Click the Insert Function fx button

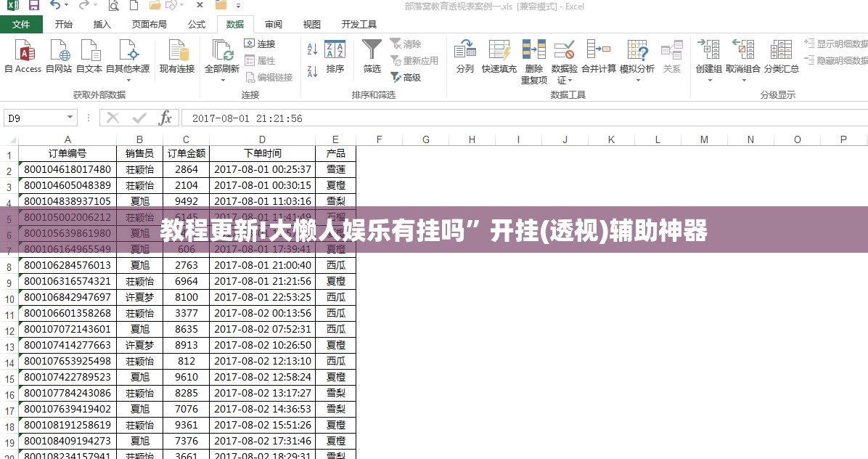tap(165, 118)
